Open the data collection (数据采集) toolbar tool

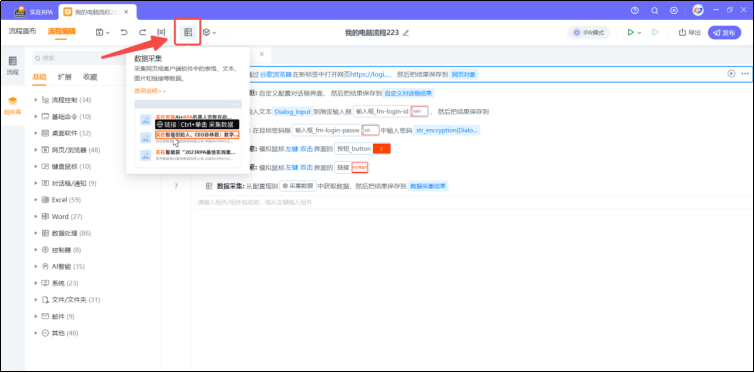pyautogui.click(x=188, y=32)
